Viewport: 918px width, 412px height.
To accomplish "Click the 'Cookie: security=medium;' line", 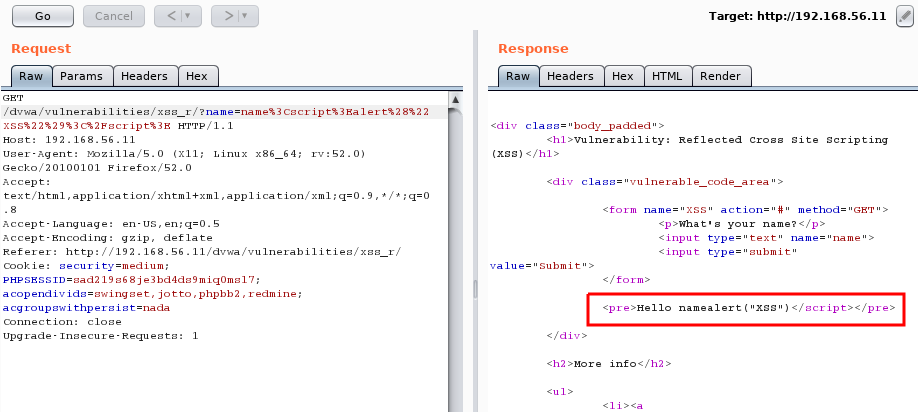I will click(86, 266).
